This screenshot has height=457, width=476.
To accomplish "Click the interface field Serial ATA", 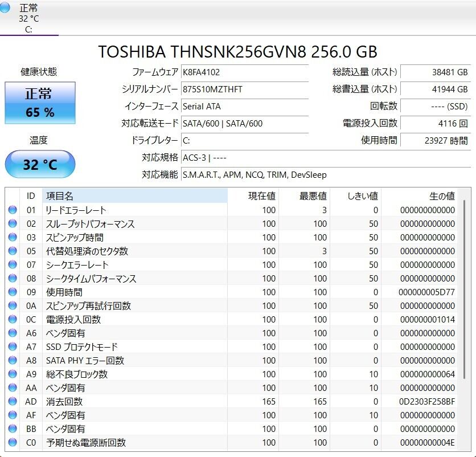I will click(x=245, y=107).
